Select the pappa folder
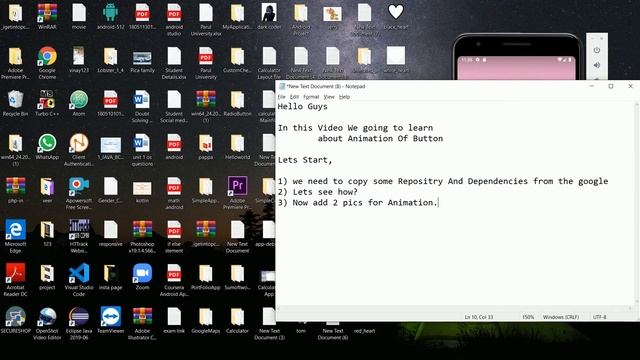The height and width of the screenshot is (360, 640). 206,147
